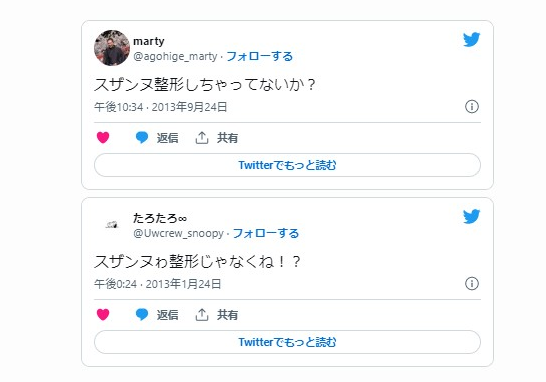Click the Twitter bird icon on marty's tweet
546x382 pixels.
click(x=471, y=39)
